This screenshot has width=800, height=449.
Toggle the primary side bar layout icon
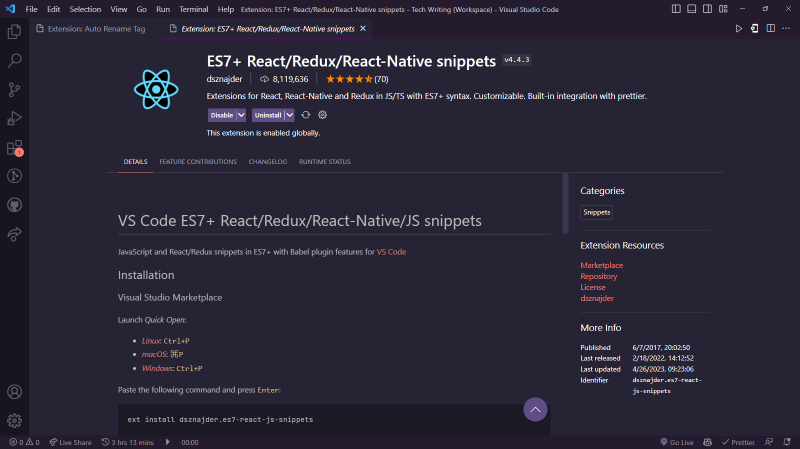676,9
